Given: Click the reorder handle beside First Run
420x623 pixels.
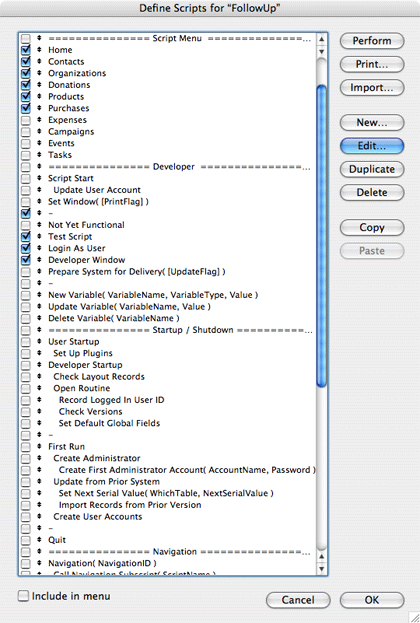Looking at the screenshot, I should tap(39, 446).
